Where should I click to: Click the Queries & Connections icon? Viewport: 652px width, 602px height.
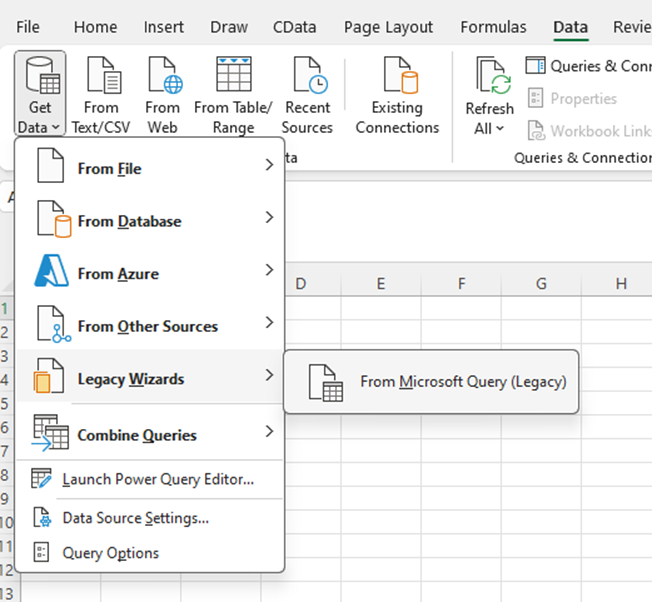pyautogui.click(x=536, y=66)
